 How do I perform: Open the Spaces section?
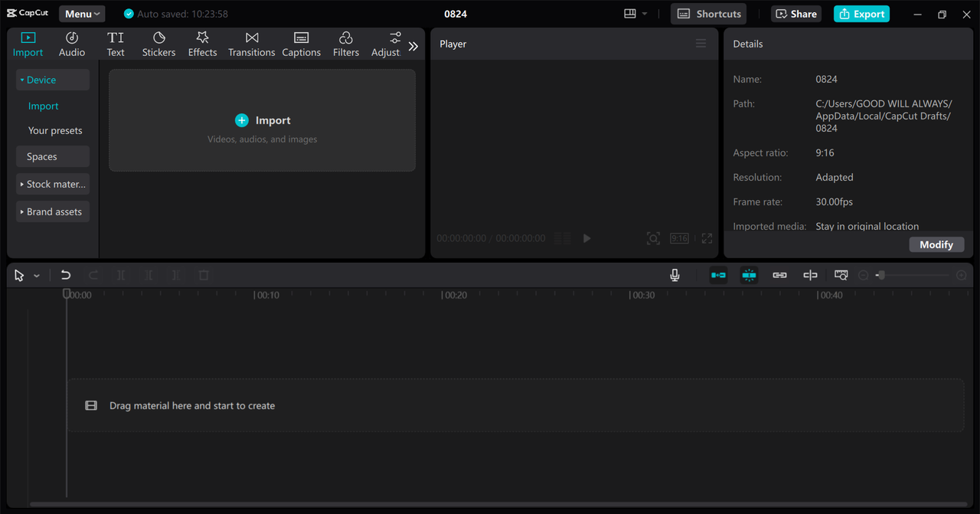click(x=53, y=156)
